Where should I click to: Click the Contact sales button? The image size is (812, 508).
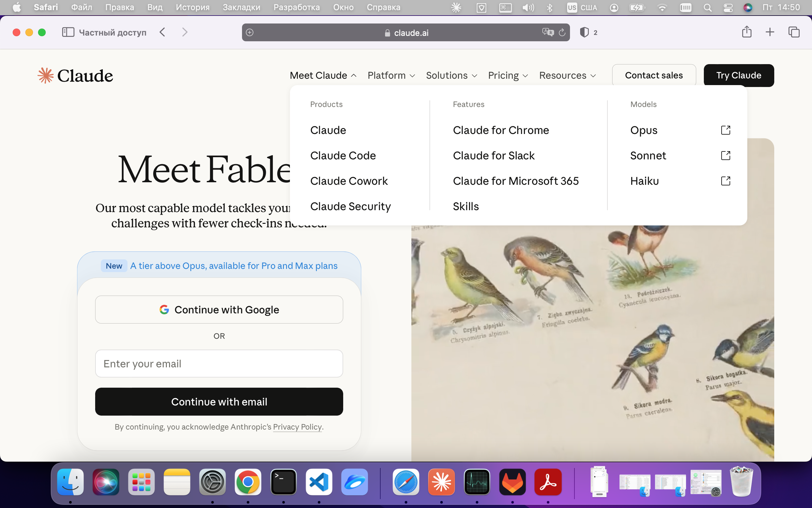coord(654,75)
